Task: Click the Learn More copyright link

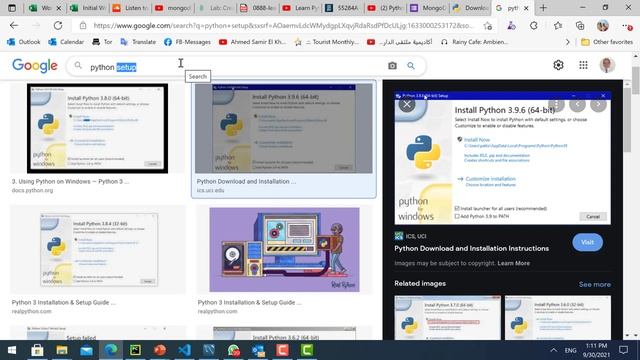Action: [x=513, y=263]
